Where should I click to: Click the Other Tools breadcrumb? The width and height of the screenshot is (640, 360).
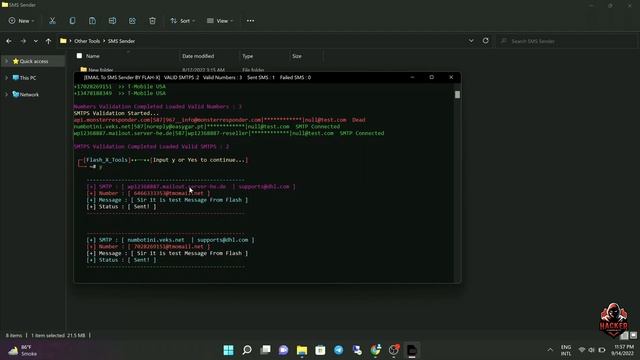coord(87,41)
